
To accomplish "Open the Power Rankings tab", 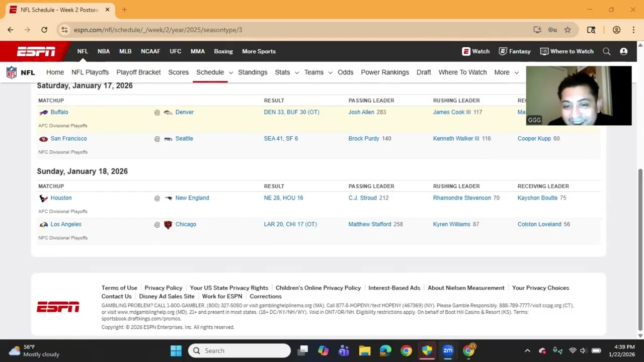I will tap(385, 72).
